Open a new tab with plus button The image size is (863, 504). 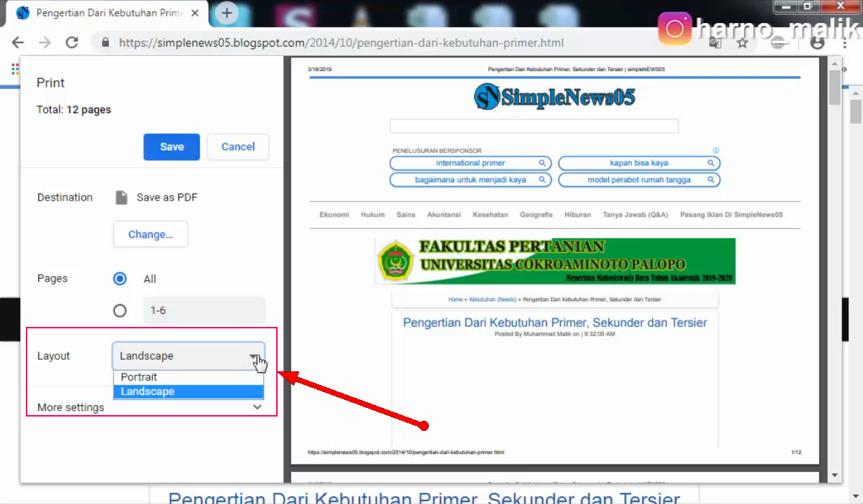click(x=227, y=13)
